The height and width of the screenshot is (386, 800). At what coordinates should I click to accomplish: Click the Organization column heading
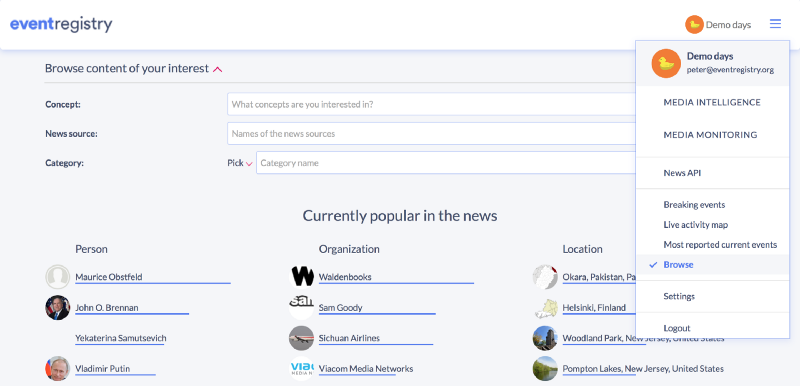pos(349,249)
